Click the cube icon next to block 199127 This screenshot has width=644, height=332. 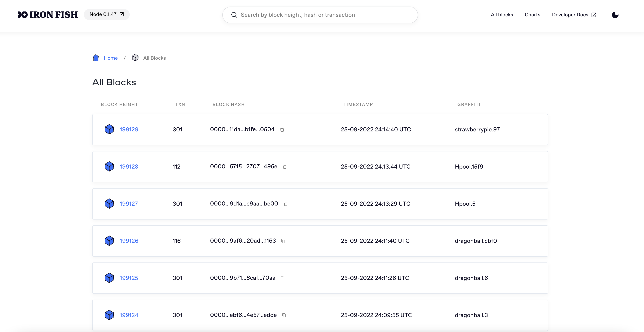pyautogui.click(x=109, y=204)
